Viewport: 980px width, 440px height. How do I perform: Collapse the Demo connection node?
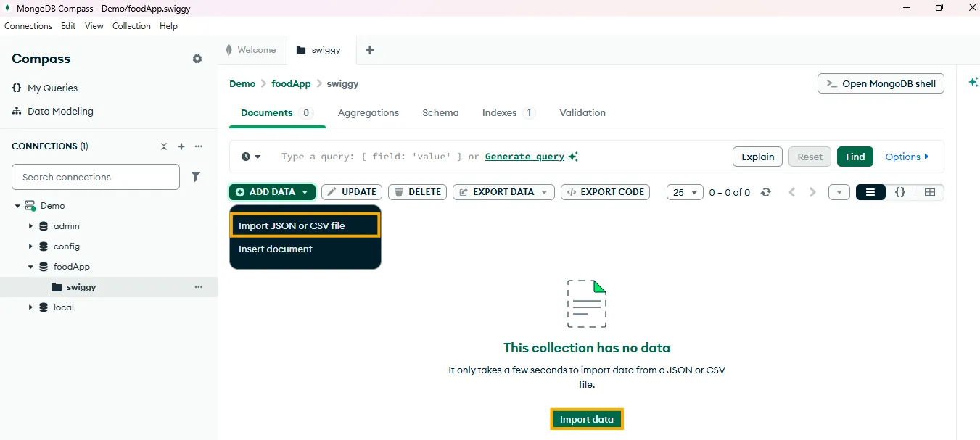coord(17,206)
